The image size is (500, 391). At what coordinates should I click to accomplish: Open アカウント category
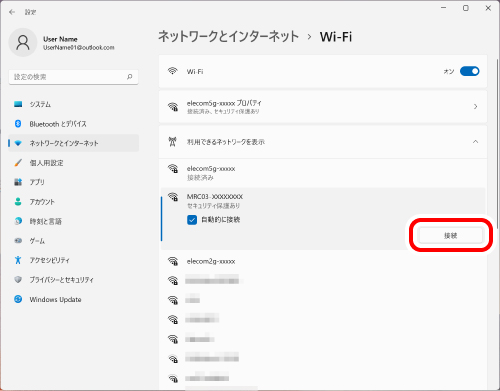pyautogui.click(x=73, y=202)
